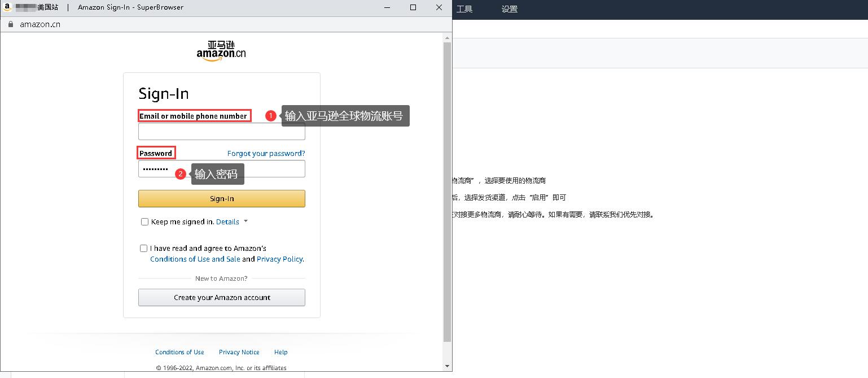The image size is (868, 378).
Task: Click the scroll up arrow of page scrollbar
Action: pos(448,38)
